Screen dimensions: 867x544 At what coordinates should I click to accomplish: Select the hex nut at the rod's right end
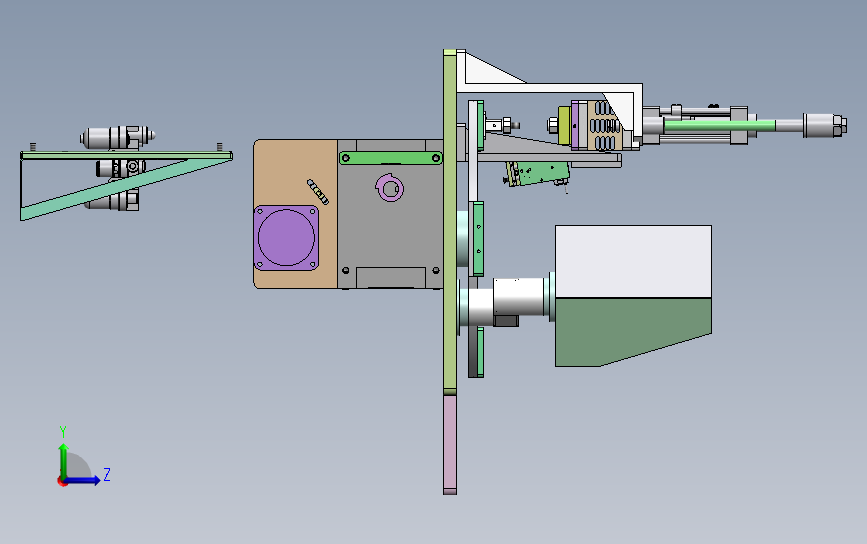coord(839,125)
